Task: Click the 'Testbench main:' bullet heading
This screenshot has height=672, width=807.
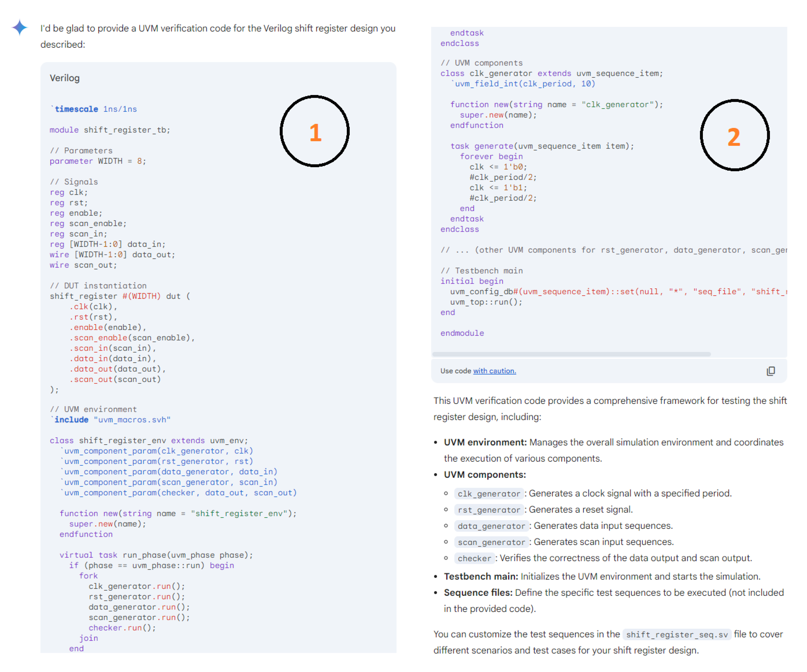Action: [481, 576]
